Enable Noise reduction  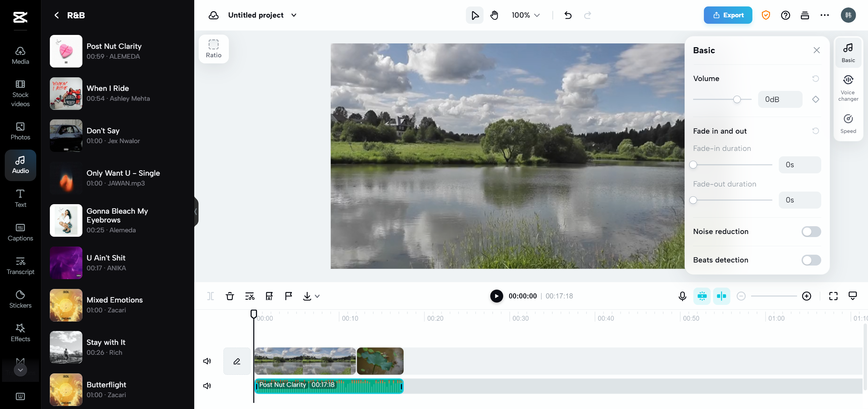(x=811, y=232)
